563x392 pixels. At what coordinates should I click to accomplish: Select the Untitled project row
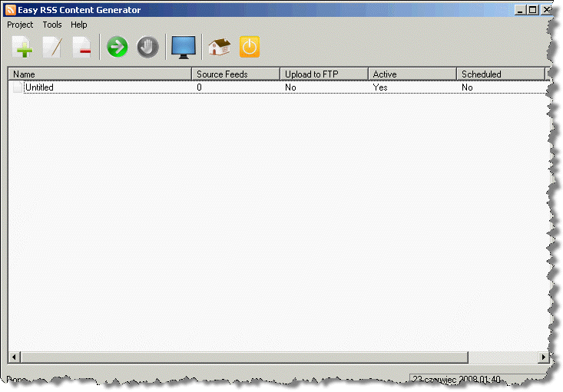[x=279, y=87]
